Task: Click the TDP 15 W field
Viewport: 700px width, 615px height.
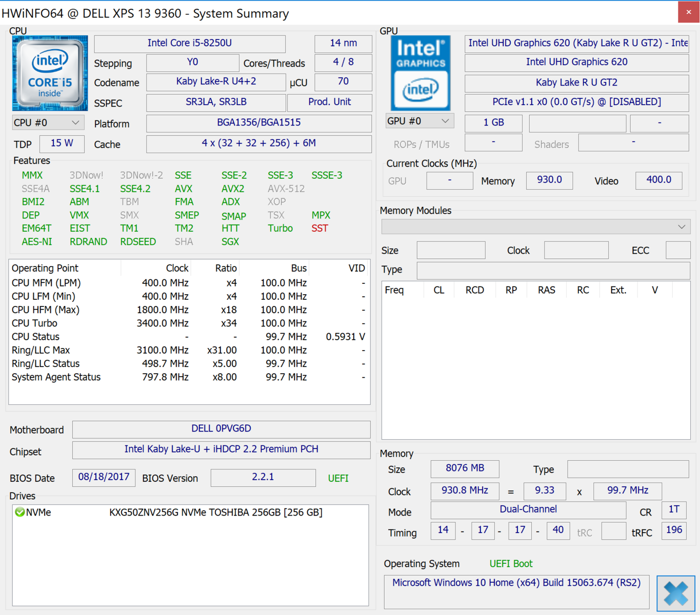Action: point(62,143)
